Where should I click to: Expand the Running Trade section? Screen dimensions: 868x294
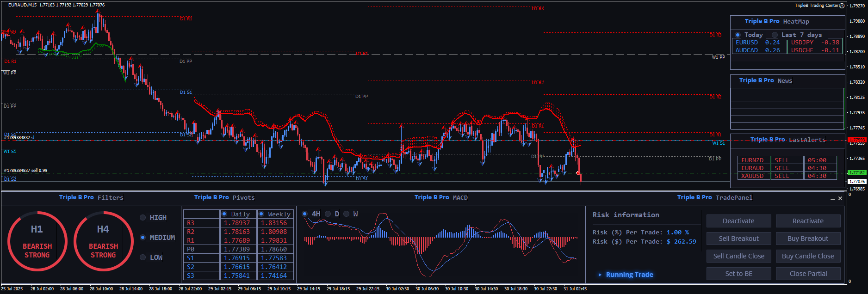pyautogui.click(x=600, y=275)
